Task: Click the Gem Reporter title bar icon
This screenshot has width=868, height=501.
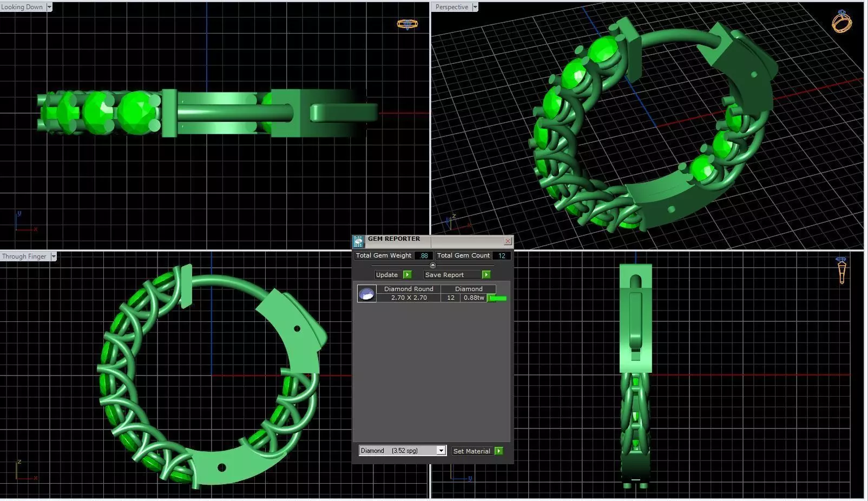Action: [x=358, y=241]
